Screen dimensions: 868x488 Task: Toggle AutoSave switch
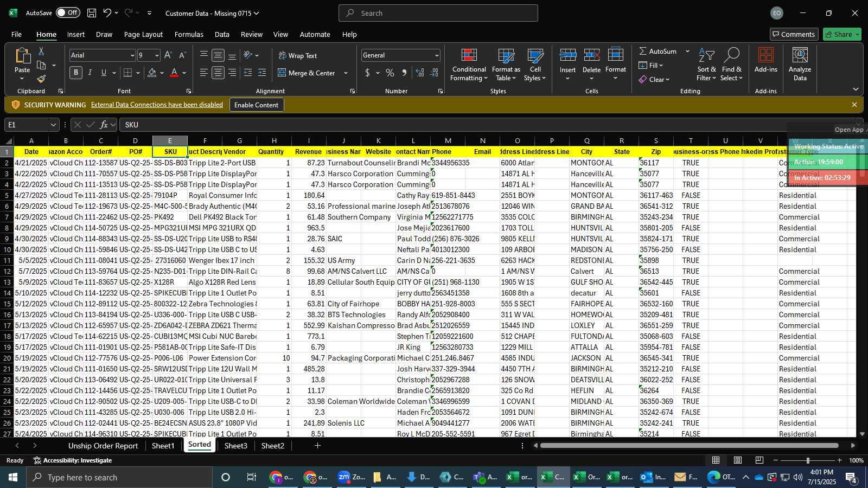coord(68,12)
